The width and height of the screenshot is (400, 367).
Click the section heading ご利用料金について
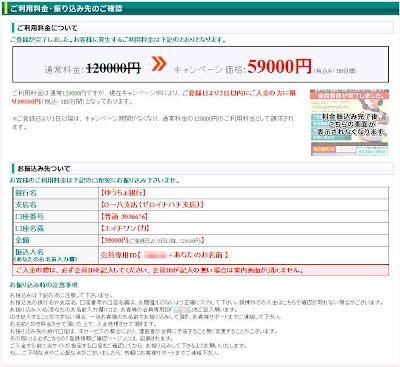[47, 28]
